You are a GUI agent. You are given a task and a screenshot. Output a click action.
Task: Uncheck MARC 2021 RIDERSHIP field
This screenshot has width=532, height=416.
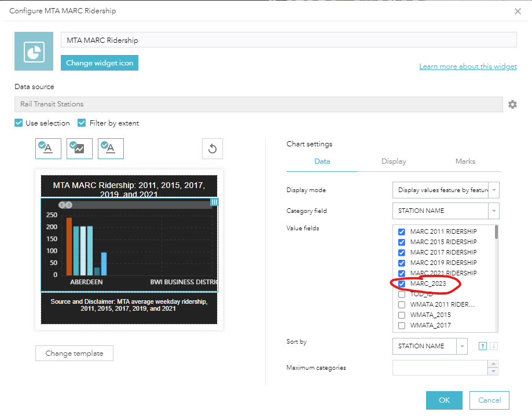click(x=401, y=273)
